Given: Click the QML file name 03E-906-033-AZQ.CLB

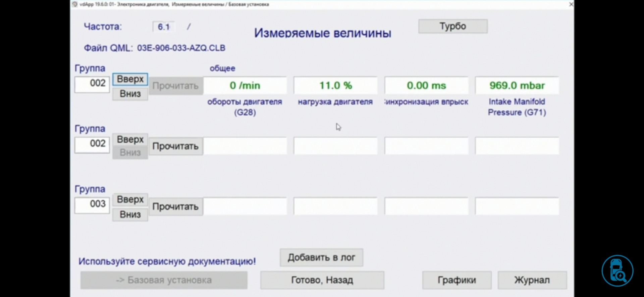Looking at the screenshot, I should (181, 48).
